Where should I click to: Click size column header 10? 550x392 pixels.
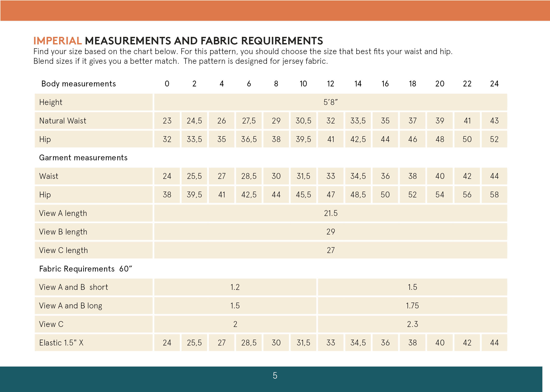click(303, 84)
